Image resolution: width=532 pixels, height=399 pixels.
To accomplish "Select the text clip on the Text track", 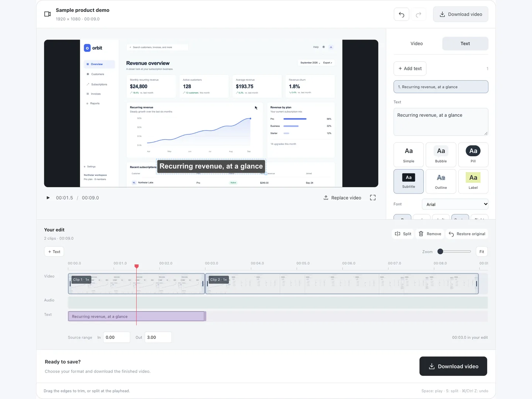I will point(137,317).
